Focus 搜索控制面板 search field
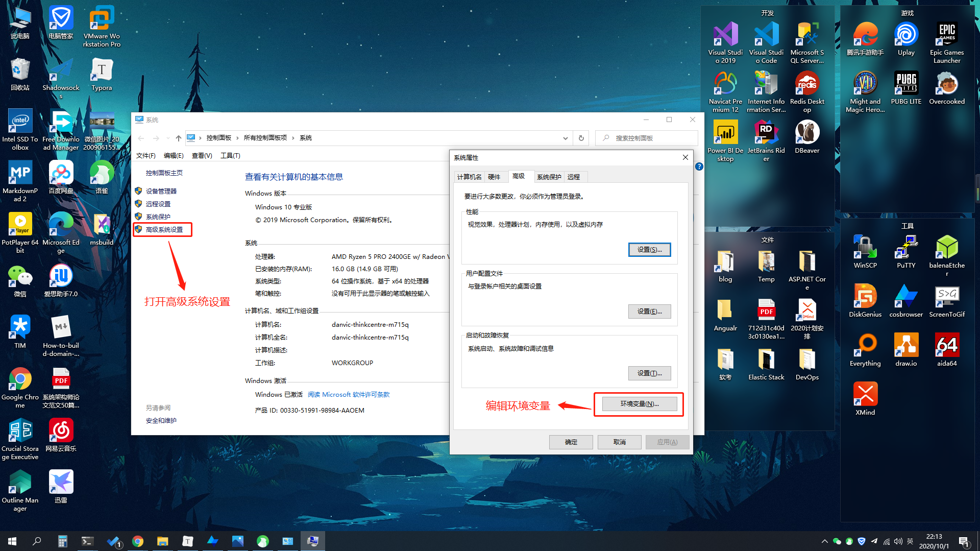Image resolution: width=980 pixels, height=551 pixels. [x=647, y=138]
